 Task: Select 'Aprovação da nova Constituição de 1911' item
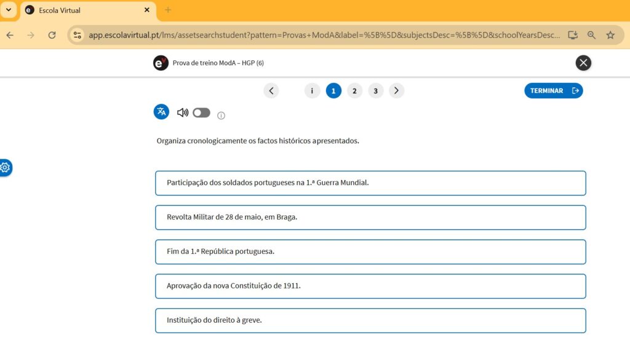(x=370, y=286)
